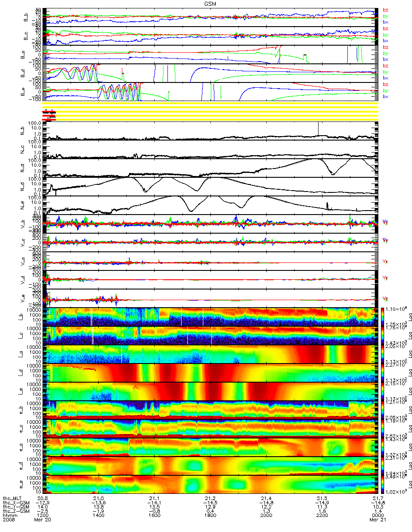
Task: Select the red bz legend of B_d panel
Action: pyautogui.click(x=385, y=66)
